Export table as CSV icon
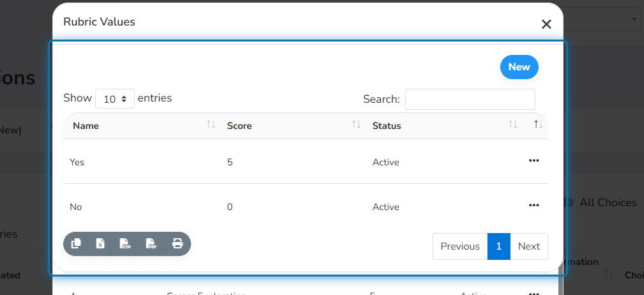This screenshot has width=644, height=295. [x=125, y=244]
